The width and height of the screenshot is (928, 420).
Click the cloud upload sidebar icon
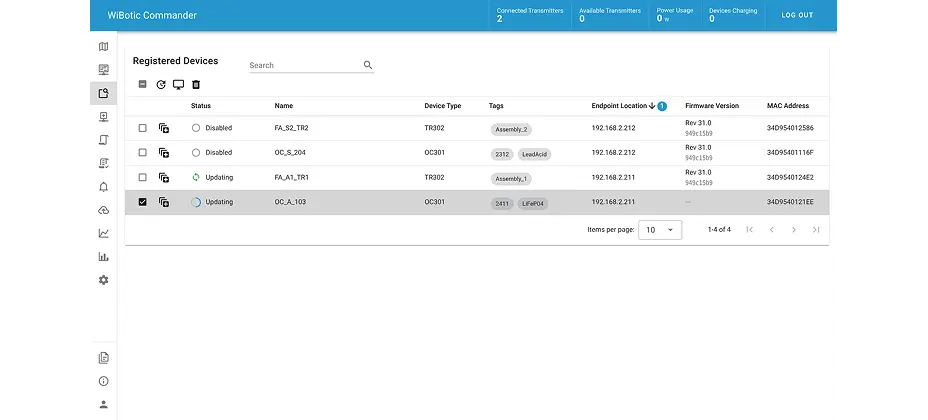coord(103,210)
